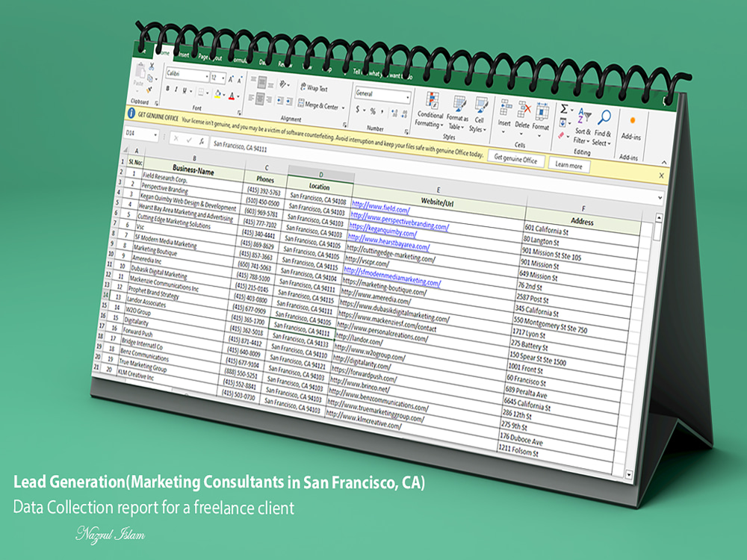Click the Learn more button
747x560 pixels.
tap(568, 165)
